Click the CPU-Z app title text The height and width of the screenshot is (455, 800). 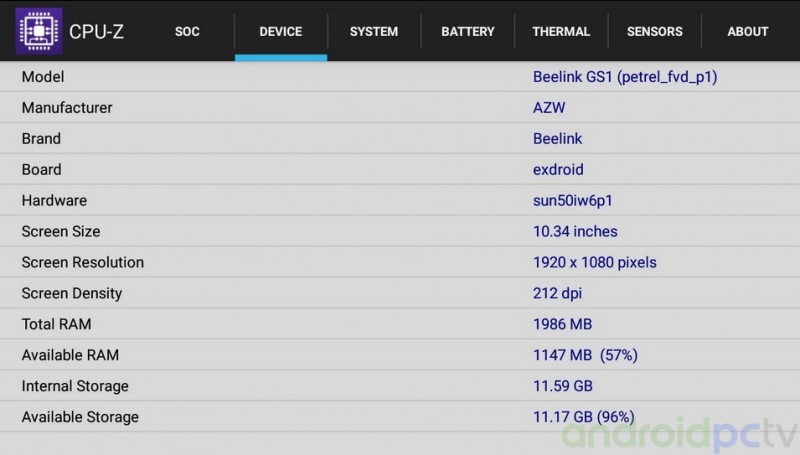(96, 32)
